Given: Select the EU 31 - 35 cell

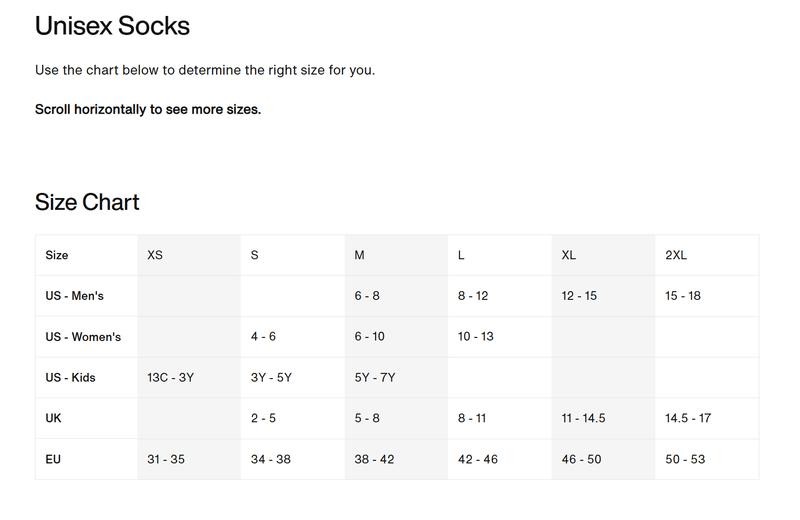Looking at the screenshot, I should [x=166, y=459].
